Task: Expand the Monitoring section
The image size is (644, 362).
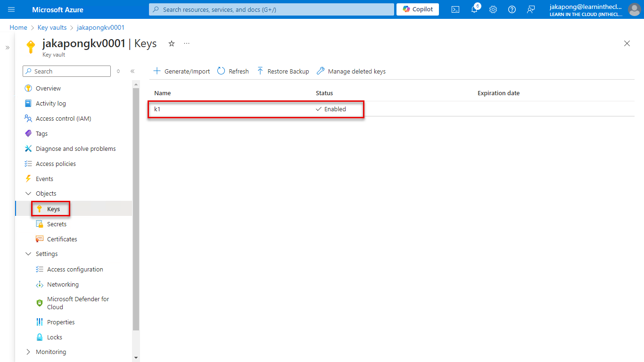Action: coord(28,352)
